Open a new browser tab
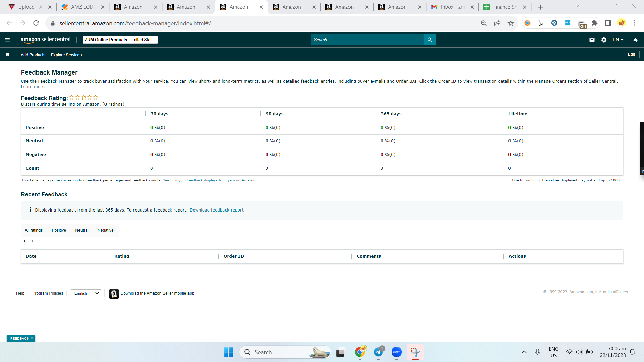The width and height of the screenshot is (644, 362). (x=540, y=7)
